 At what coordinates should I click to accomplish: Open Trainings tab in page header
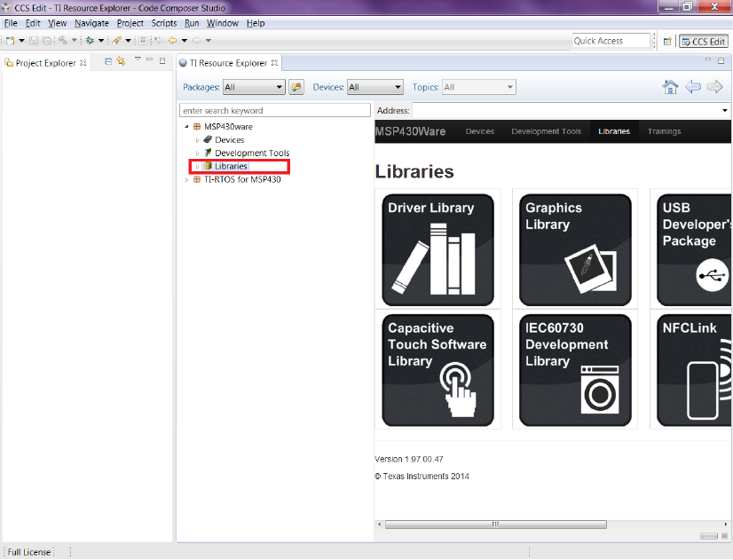[x=664, y=131]
